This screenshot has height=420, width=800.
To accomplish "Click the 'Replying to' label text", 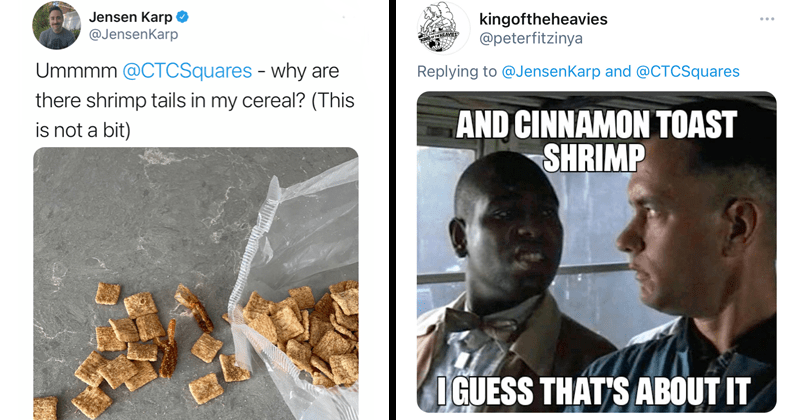I will point(457,71).
